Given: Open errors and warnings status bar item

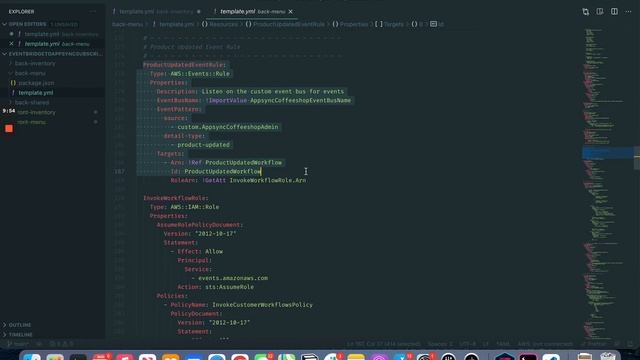Looking at the screenshot, I should coord(61,344).
